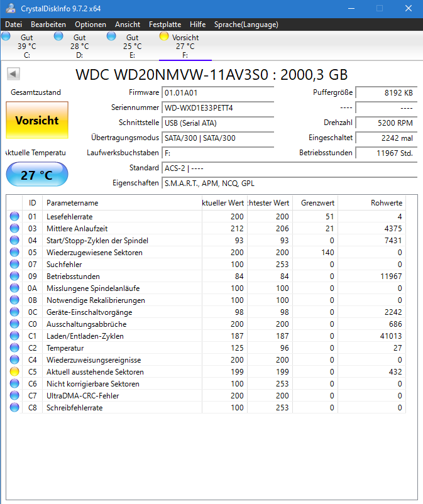Click the Grenzwert column header
The height and width of the screenshot is (504, 423).
point(316,203)
